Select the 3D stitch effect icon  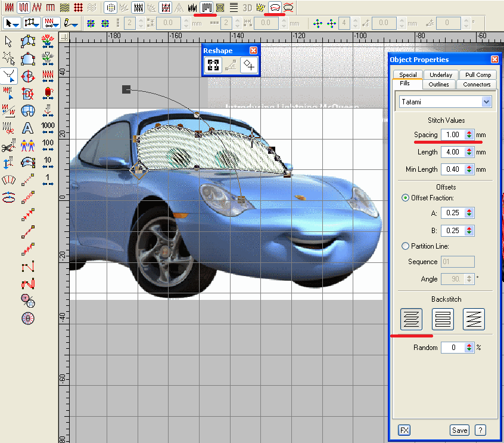point(247,7)
